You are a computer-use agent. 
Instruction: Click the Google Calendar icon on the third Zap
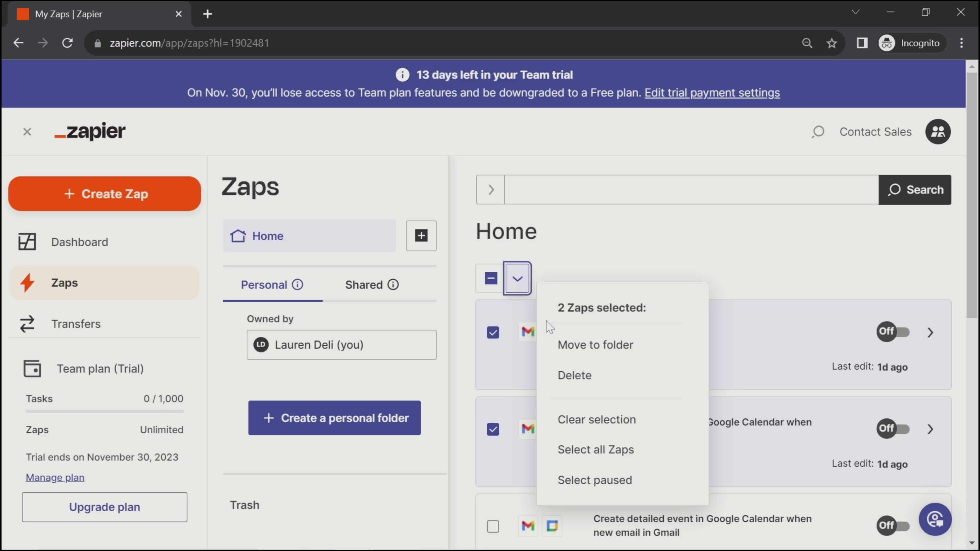[x=552, y=526]
